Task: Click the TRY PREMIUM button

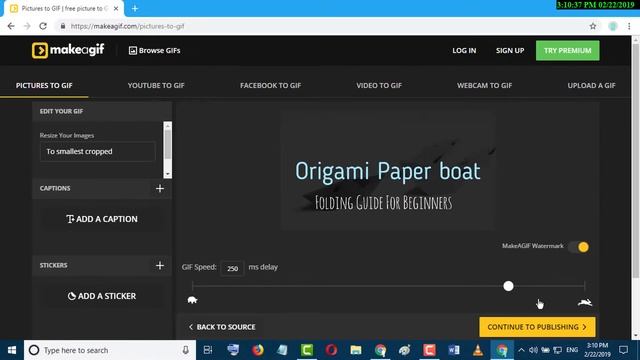Action: tap(567, 51)
